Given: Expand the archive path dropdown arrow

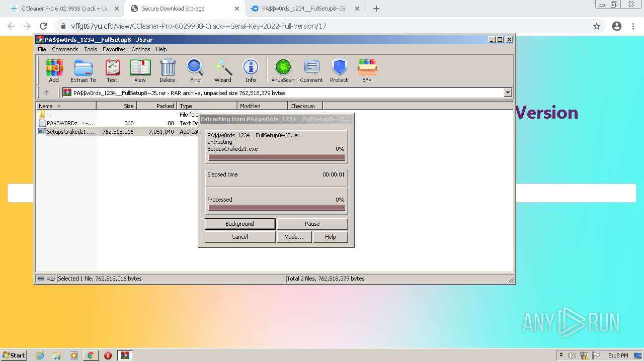Looking at the screenshot, I should coord(508,93).
